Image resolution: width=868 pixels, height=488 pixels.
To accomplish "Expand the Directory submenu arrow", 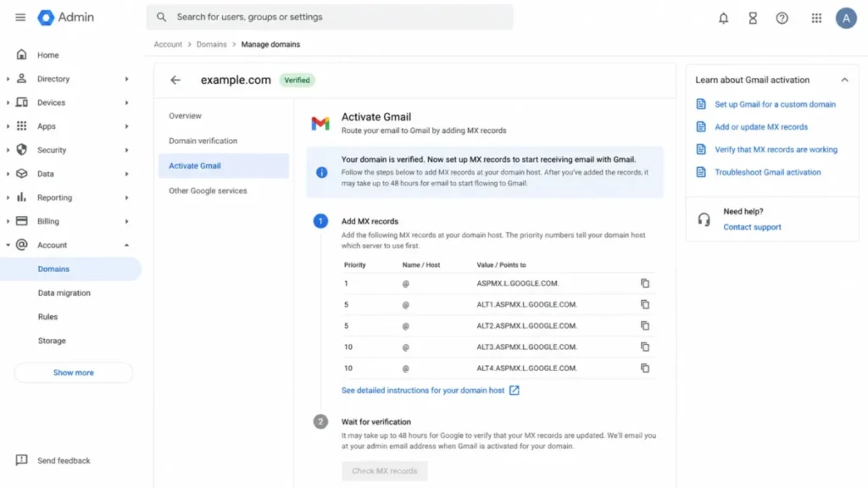I will point(127,79).
